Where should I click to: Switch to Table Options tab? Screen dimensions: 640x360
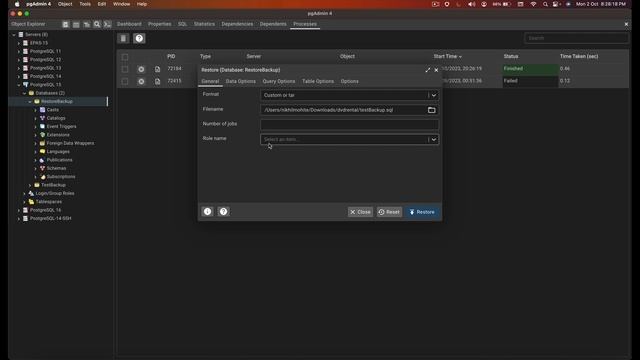(x=318, y=81)
